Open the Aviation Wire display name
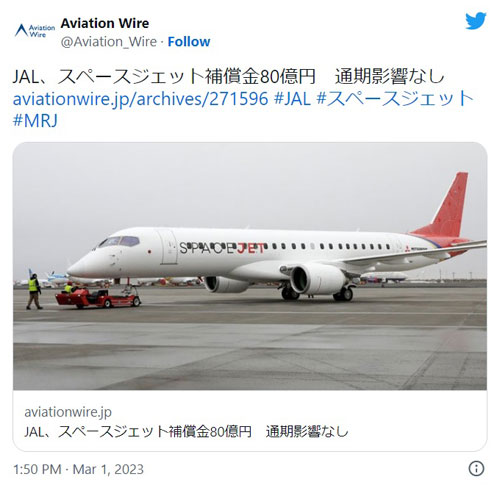500x485 pixels. [105, 23]
